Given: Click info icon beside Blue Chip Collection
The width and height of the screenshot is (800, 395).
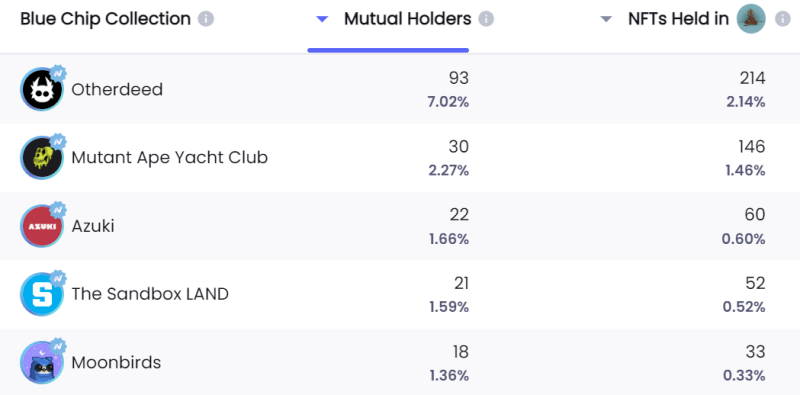Looking at the screenshot, I should [206, 19].
